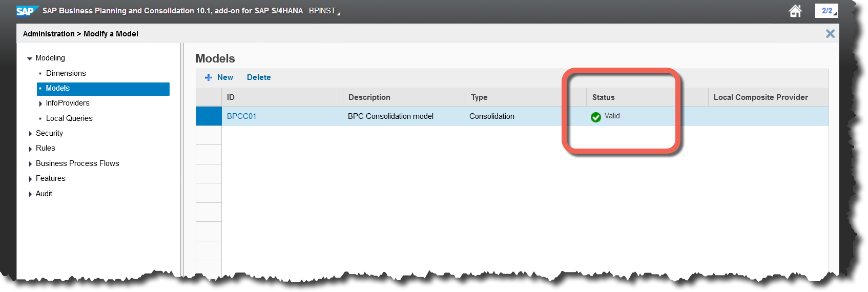
Task: Close the Modify a Model panel
Action: click(830, 34)
